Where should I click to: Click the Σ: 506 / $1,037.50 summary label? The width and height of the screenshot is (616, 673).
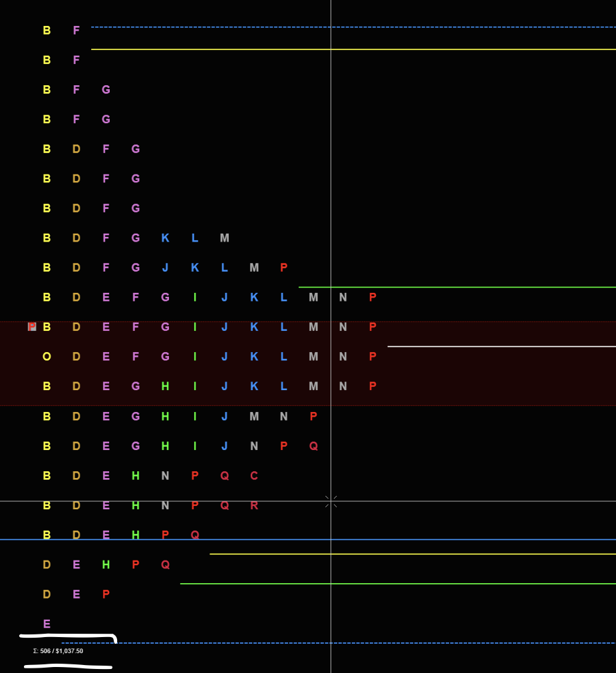tap(58, 651)
